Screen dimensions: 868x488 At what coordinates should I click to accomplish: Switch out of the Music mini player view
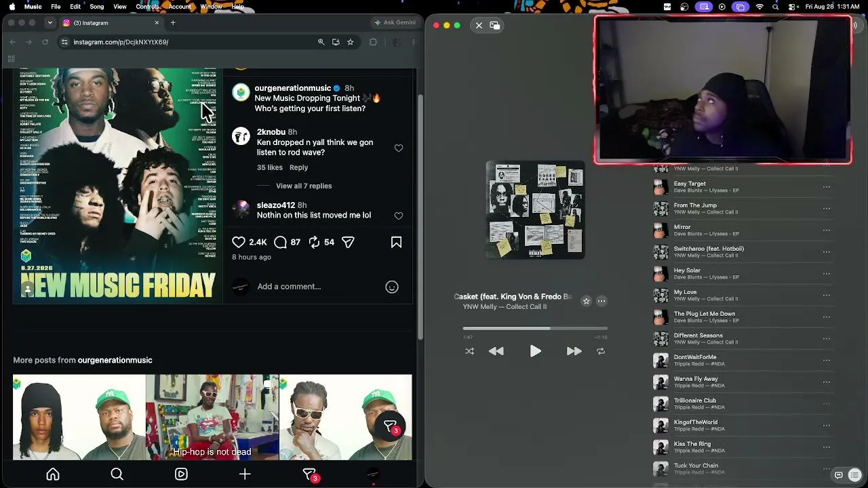tap(495, 26)
